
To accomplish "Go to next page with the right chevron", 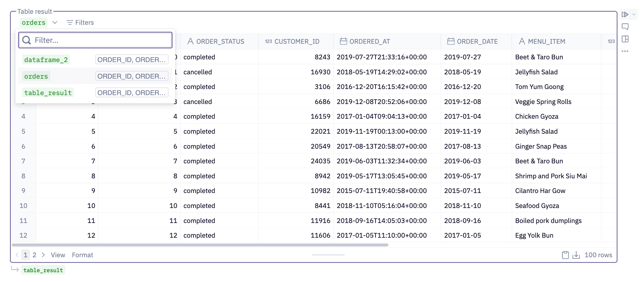I will [43, 255].
